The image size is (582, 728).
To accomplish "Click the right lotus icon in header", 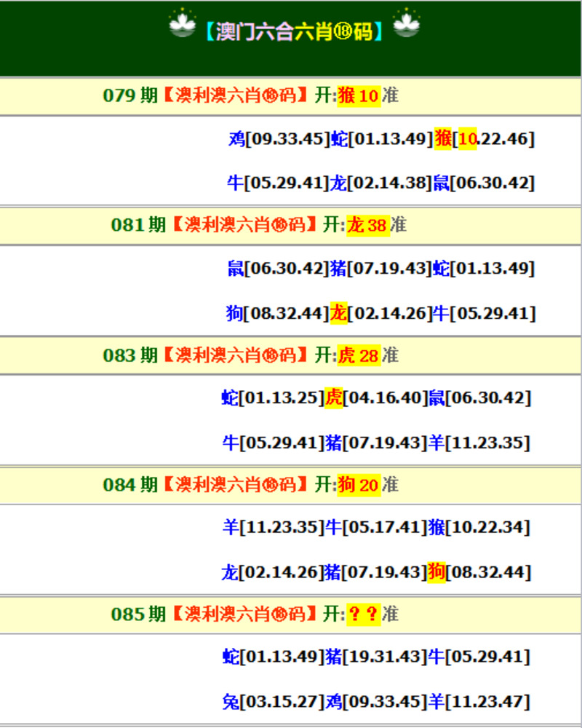I will coord(406,23).
